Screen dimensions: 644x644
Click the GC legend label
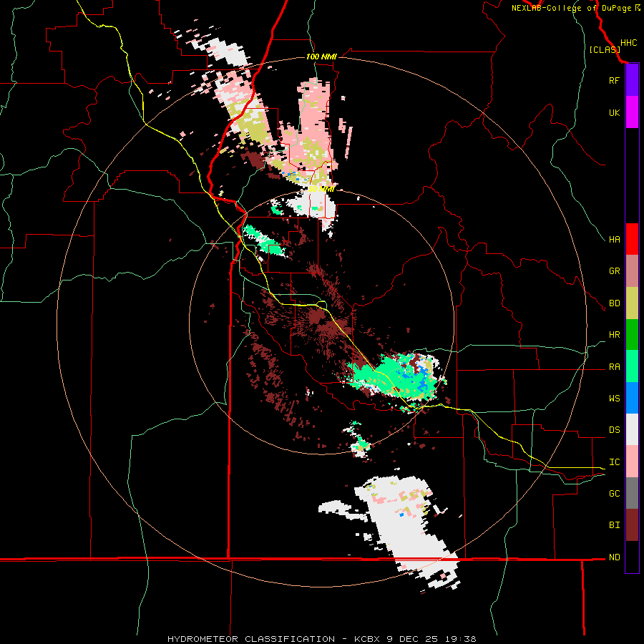tap(614, 494)
